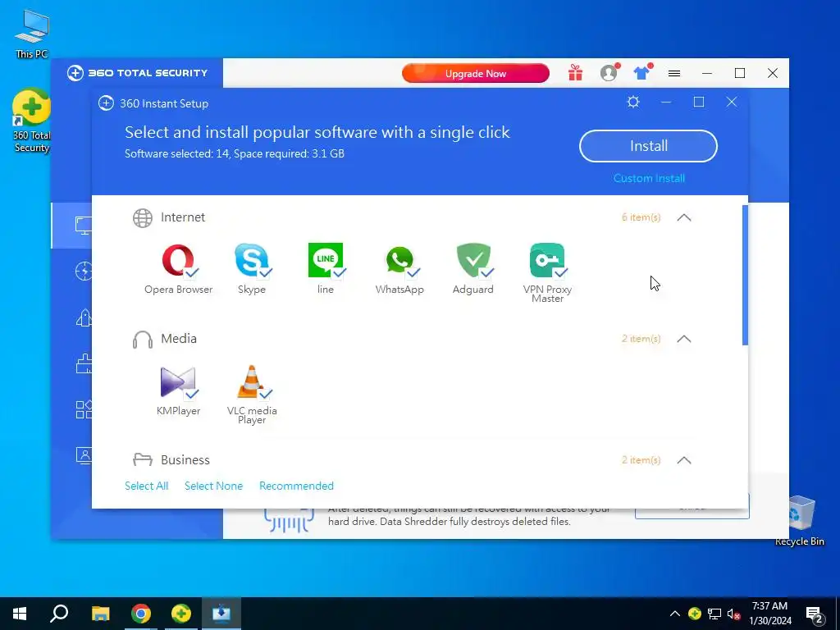Uncheck the KMPlayer selection checkmark
Viewport: 840px width, 630px height.
tap(192, 394)
